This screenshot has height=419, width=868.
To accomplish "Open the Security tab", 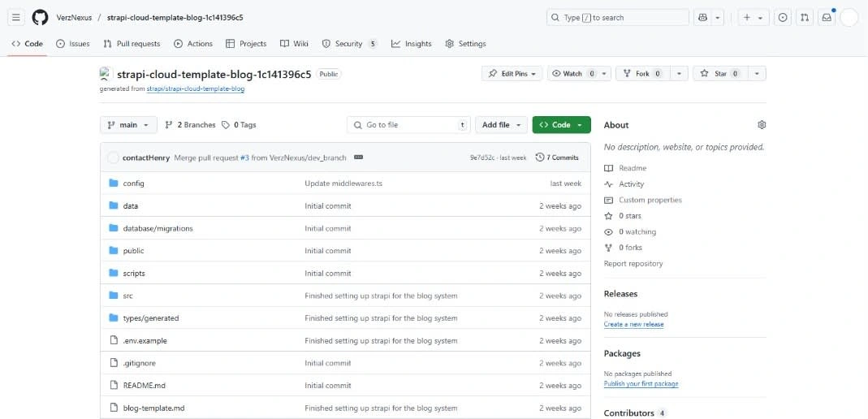I will [350, 44].
